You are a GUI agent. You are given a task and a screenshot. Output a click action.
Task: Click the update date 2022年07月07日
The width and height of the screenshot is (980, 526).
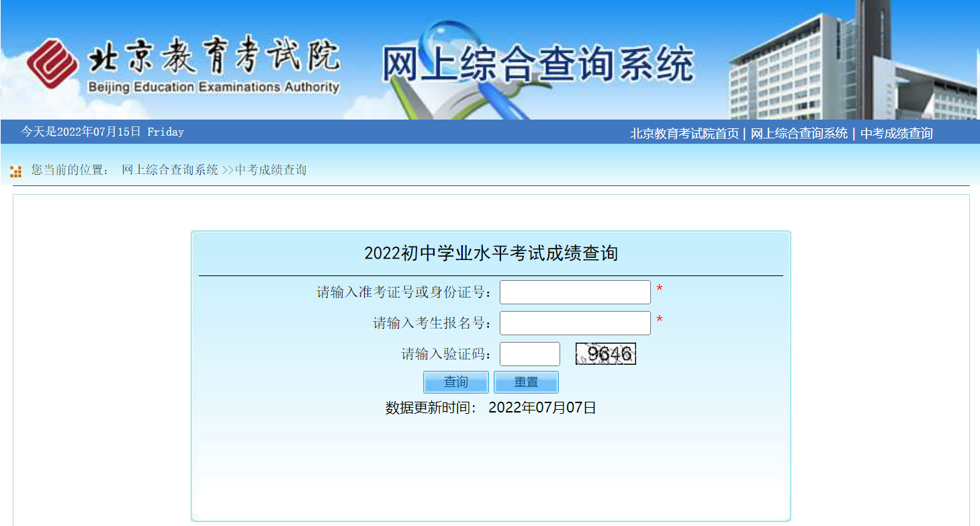[x=542, y=408]
